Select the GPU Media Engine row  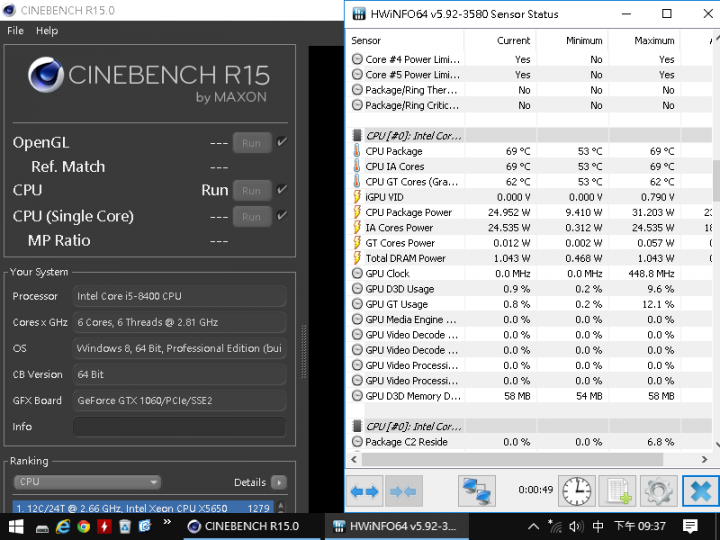[x=529, y=319]
